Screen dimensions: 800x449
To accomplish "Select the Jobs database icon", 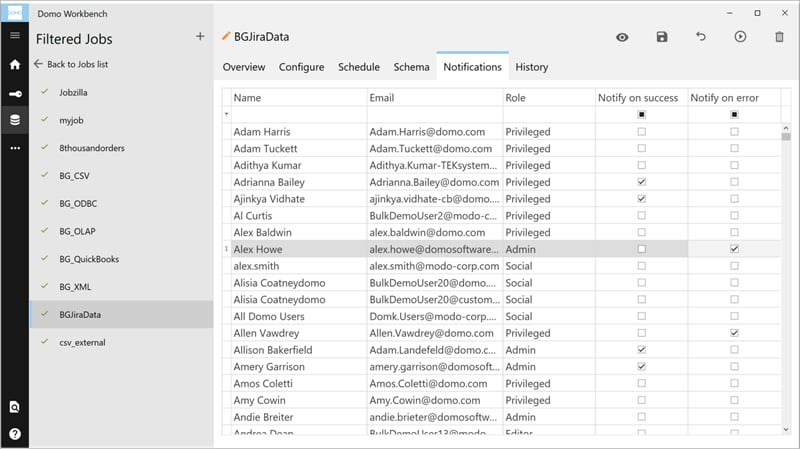I will 15,120.
